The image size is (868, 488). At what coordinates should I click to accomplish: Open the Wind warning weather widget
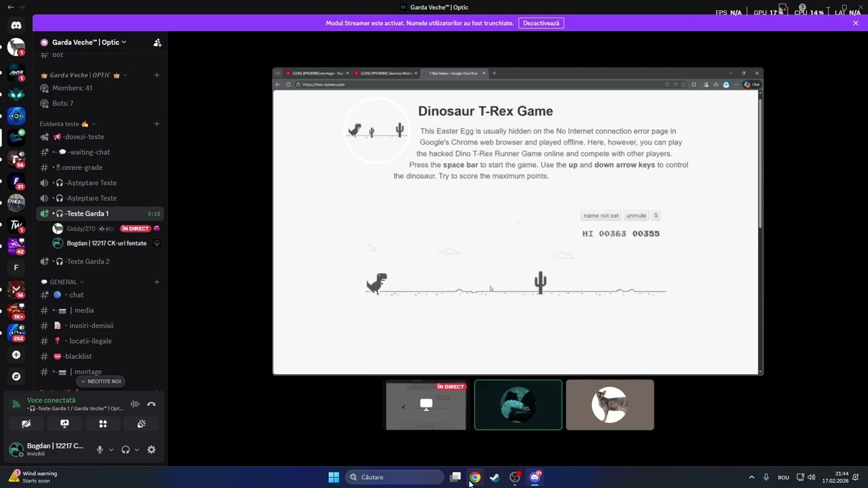pyautogui.click(x=34, y=477)
